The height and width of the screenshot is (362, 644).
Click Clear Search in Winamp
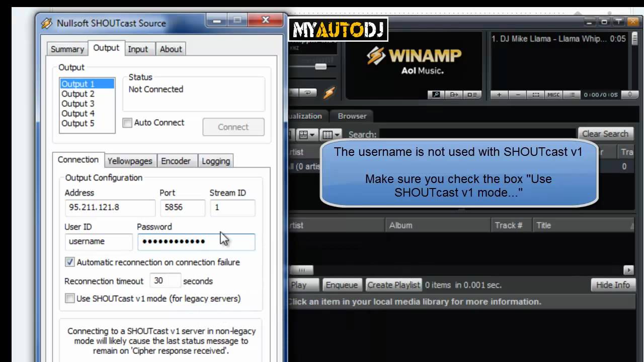(x=605, y=134)
